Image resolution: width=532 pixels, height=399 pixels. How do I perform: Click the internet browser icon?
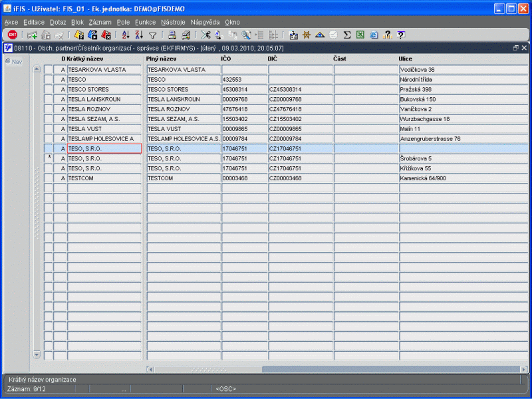pyautogui.click(x=374, y=35)
